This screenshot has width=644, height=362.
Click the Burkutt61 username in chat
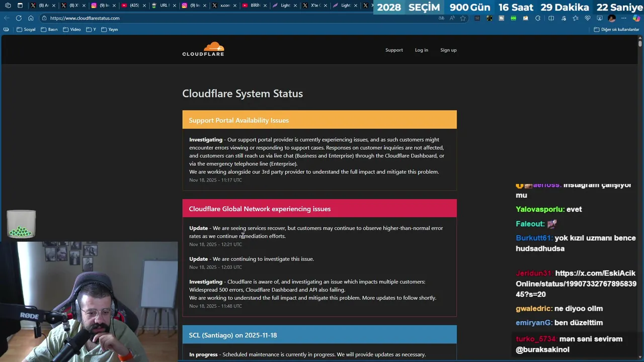[x=533, y=238]
